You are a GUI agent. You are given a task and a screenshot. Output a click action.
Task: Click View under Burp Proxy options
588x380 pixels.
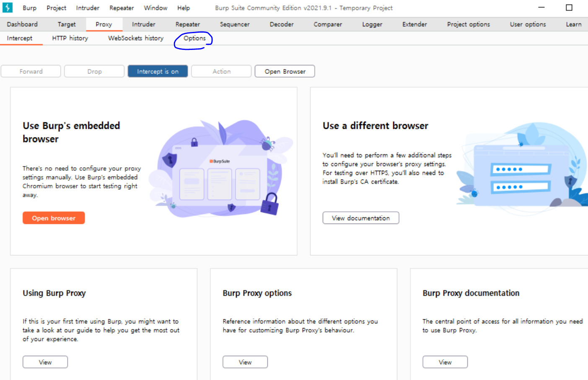[x=245, y=362]
